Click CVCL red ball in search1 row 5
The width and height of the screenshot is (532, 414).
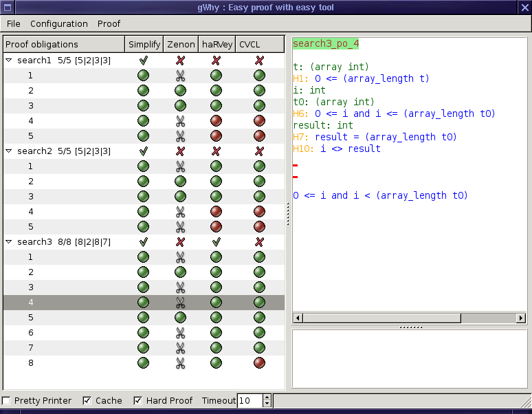click(260, 135)
